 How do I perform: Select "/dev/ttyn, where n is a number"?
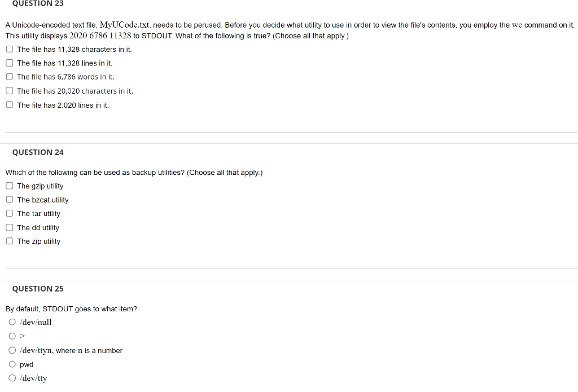12,350
